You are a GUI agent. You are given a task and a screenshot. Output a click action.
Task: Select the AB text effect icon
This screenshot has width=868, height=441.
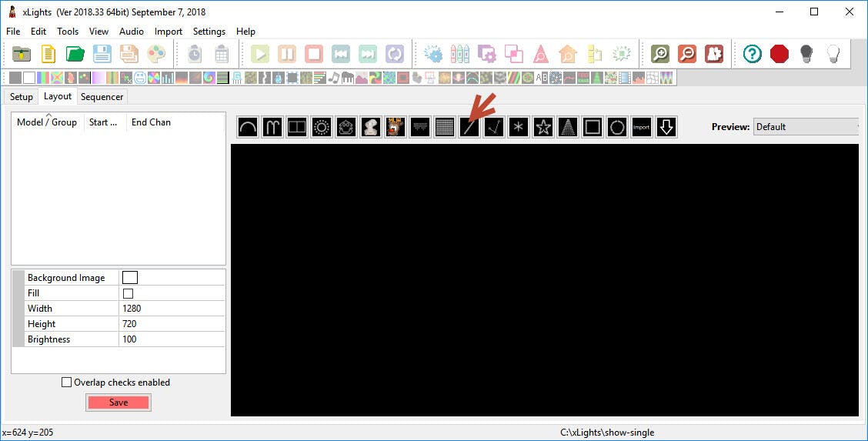[x=542, y=78]
